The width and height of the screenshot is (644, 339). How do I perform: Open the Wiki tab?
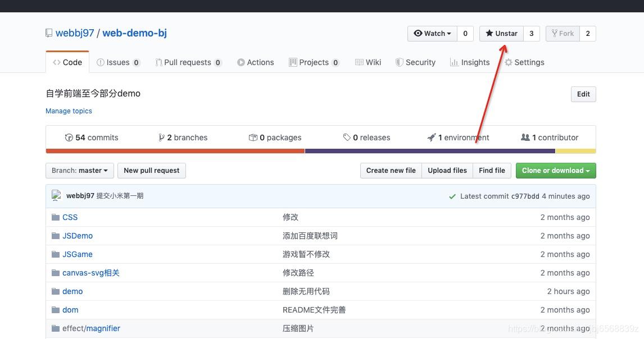pyautogui.click(x=368, y=62)
